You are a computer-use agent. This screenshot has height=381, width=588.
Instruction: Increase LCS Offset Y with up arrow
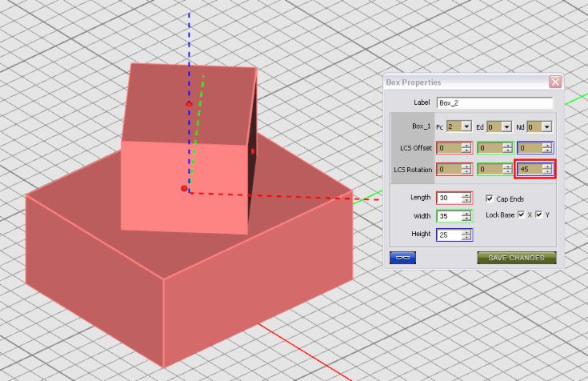coord(507,145)
